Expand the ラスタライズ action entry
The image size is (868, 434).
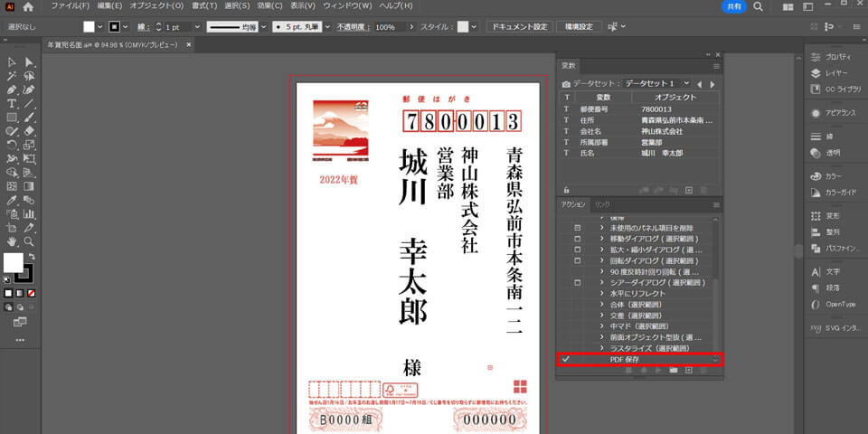pos(603,348)
